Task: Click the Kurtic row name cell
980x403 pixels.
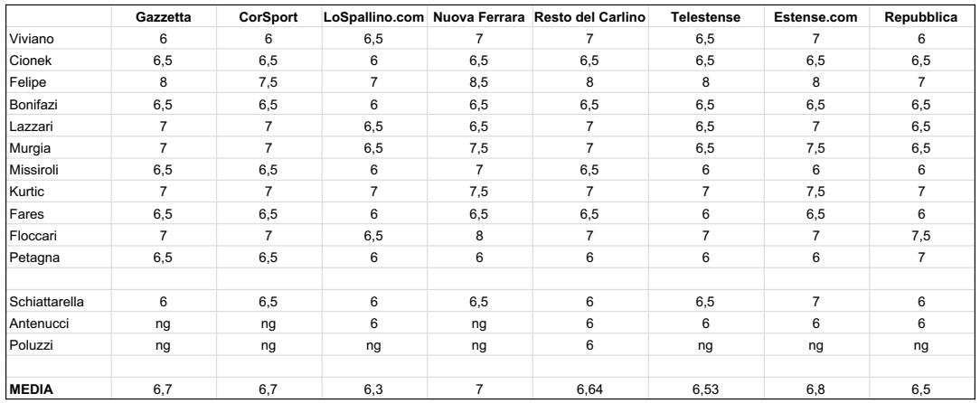Action: tap(27, 192)
